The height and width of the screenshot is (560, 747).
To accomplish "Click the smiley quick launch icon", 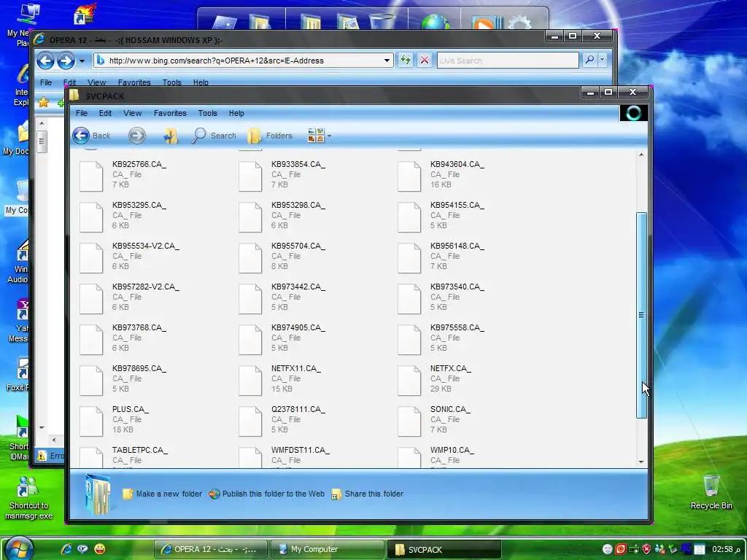I will pyautogui.click(x=99, y=548).
